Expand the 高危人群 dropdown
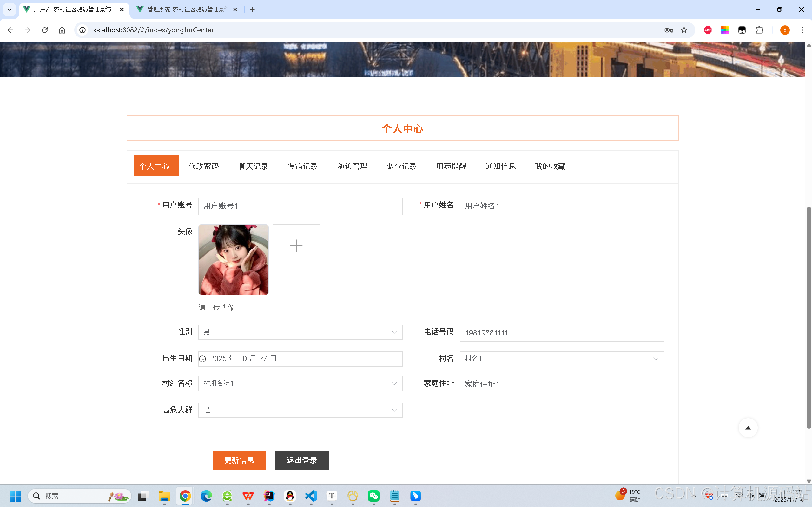This screenshot has width=812, height=507. tap(300, 410)
